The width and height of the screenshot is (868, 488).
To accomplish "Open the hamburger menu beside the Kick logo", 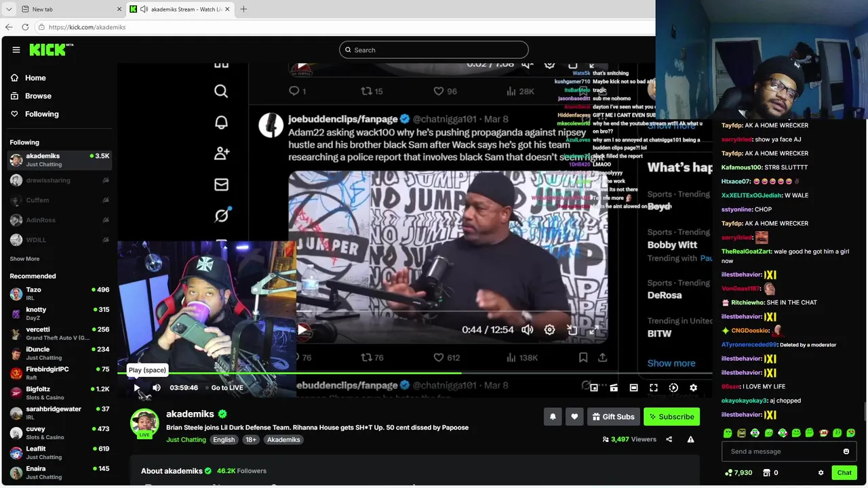I will point(16,49).
